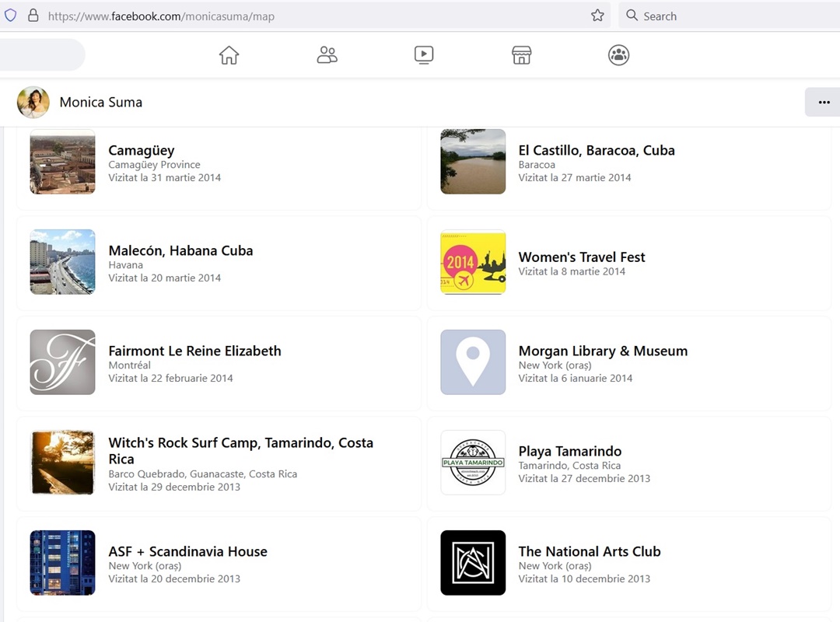Click the padlock site security icon
The width and height of the screenshot is (840, 622).
(x=33, y=16)
